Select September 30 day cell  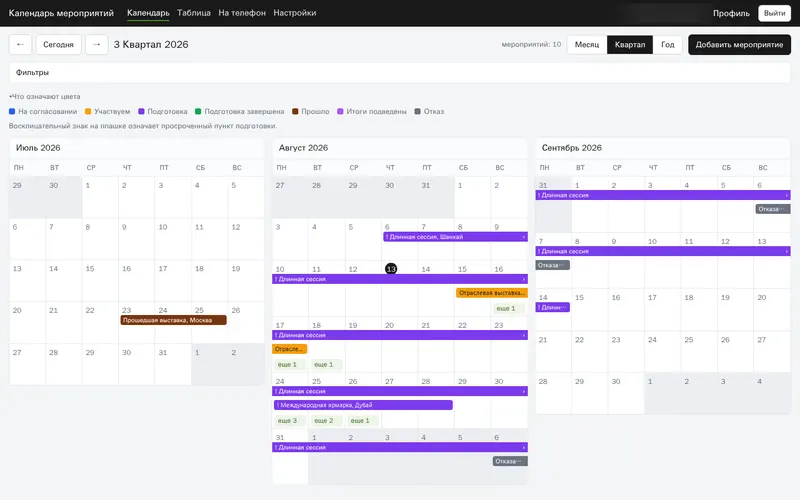point(626,393)
